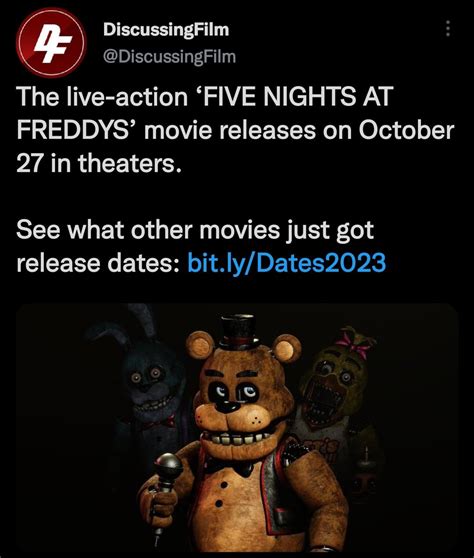
Task: Open the three-dot more options menu
Action: 448,28
